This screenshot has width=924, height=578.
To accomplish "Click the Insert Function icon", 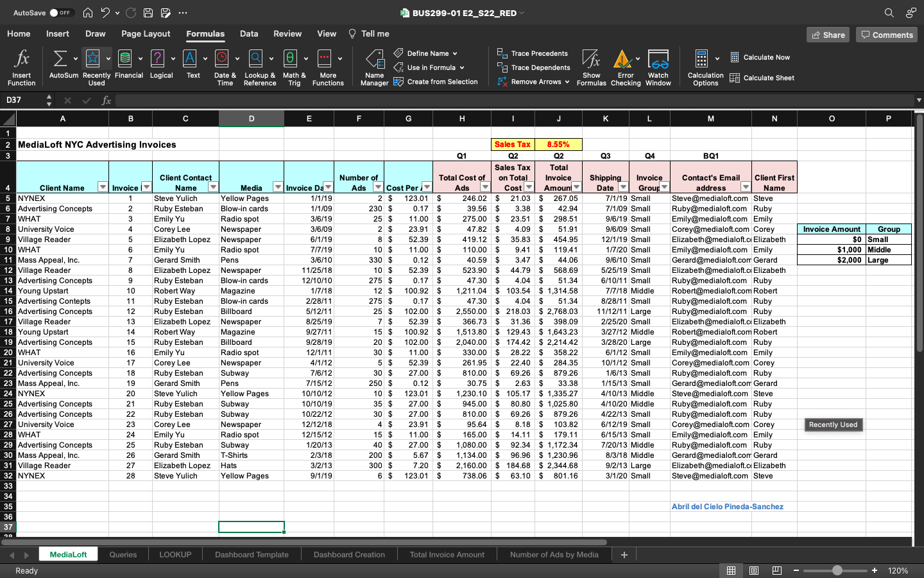I will (x=21, y=59).
